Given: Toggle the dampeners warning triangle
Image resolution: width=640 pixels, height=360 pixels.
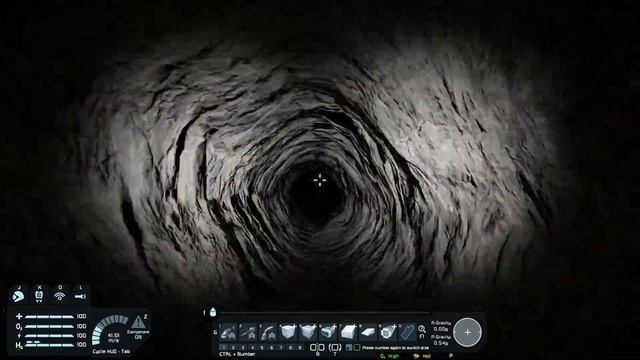Looking at the screenshot, I should click(138, 322).
